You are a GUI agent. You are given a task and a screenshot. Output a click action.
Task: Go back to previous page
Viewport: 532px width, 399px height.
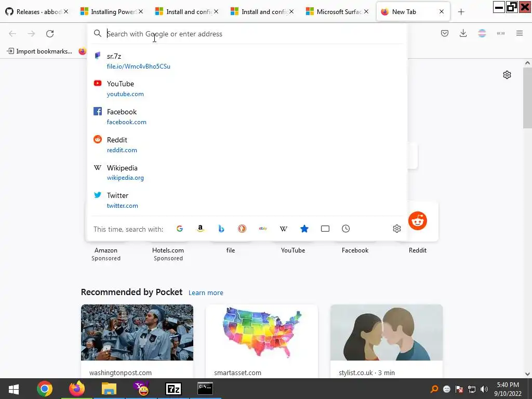click(12, 34)
